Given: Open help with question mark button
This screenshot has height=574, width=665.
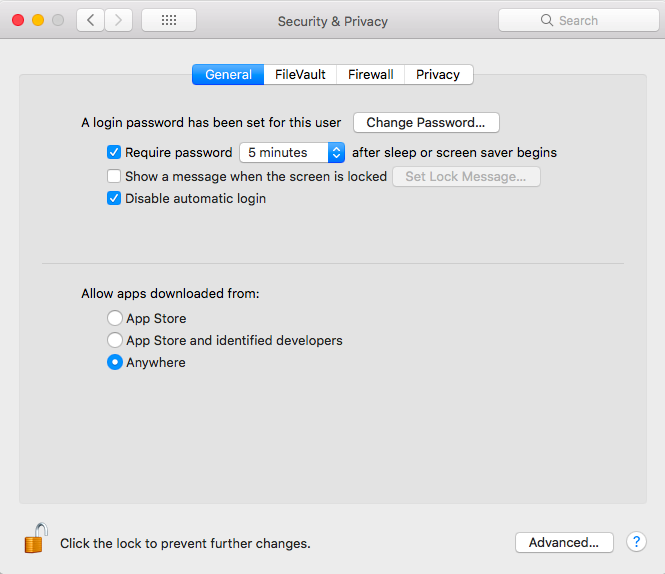Looking at the screenshot, I should 636,542.
